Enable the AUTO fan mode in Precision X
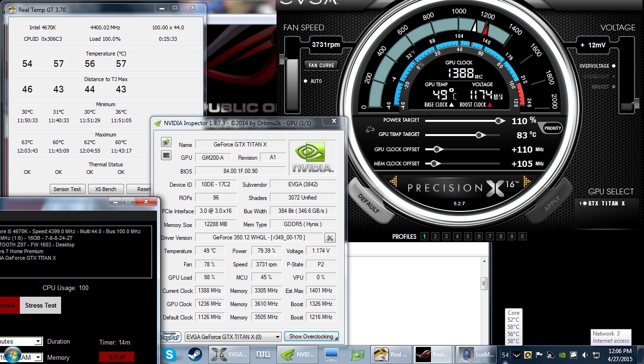The height and width of the screenshot is (364, 644). 305,81
